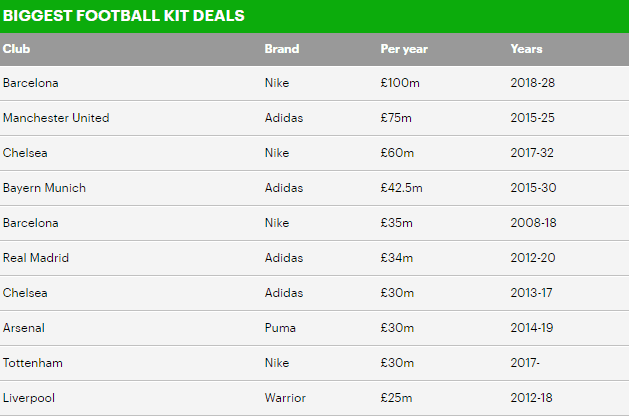Click the Tottenham club cell
This screenshot has height=416, width=629.
(31, 363)
